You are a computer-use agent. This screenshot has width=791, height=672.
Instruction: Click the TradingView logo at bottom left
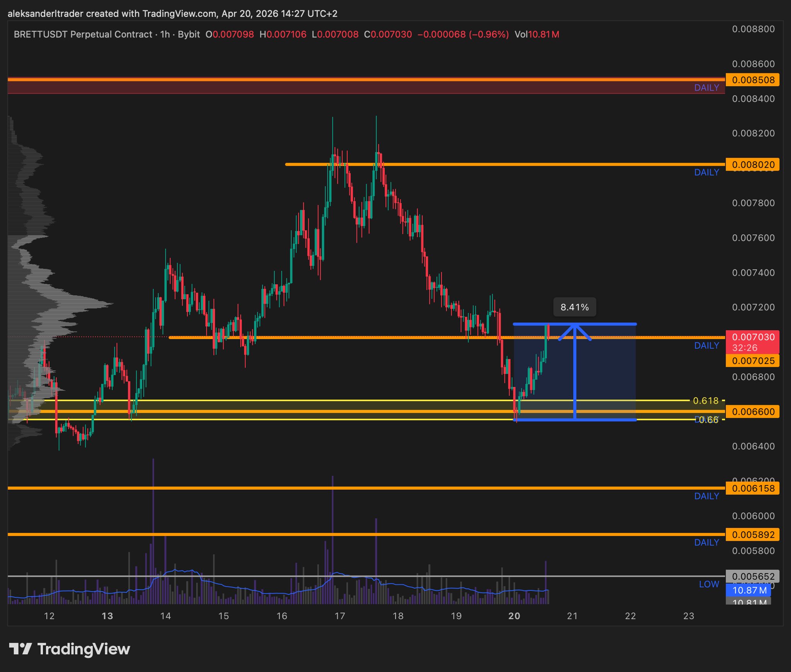(x=70, y=649)
